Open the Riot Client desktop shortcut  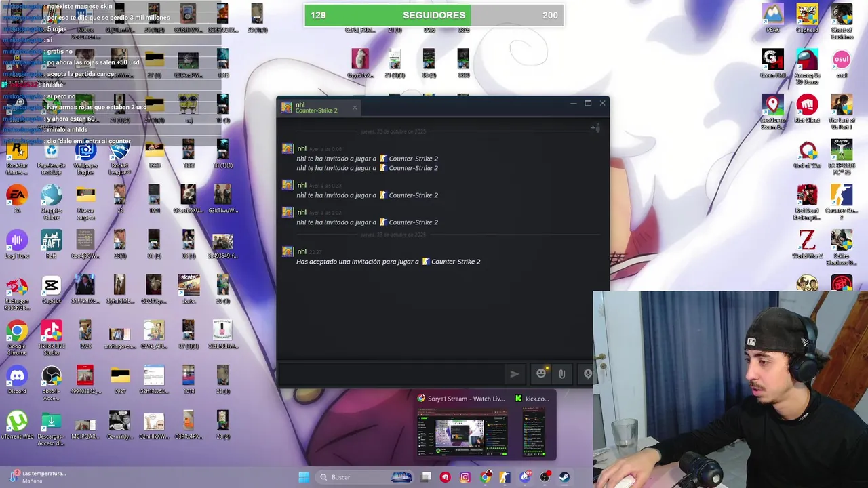[x=807, y=108]
